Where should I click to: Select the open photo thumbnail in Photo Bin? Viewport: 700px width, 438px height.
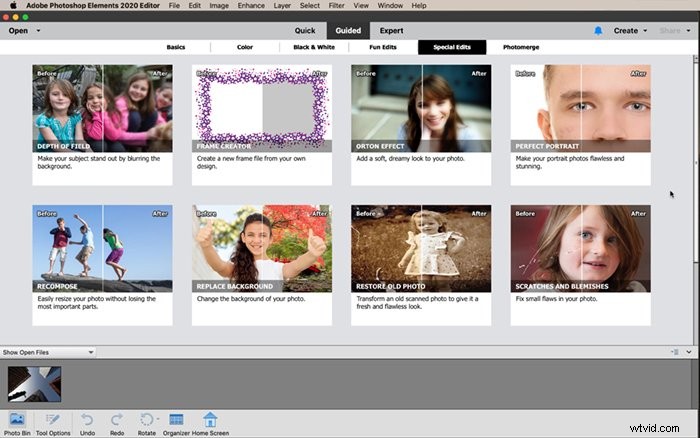35,383
